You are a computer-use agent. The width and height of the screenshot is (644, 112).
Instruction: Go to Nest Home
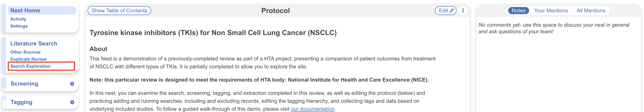coord(25,10)
